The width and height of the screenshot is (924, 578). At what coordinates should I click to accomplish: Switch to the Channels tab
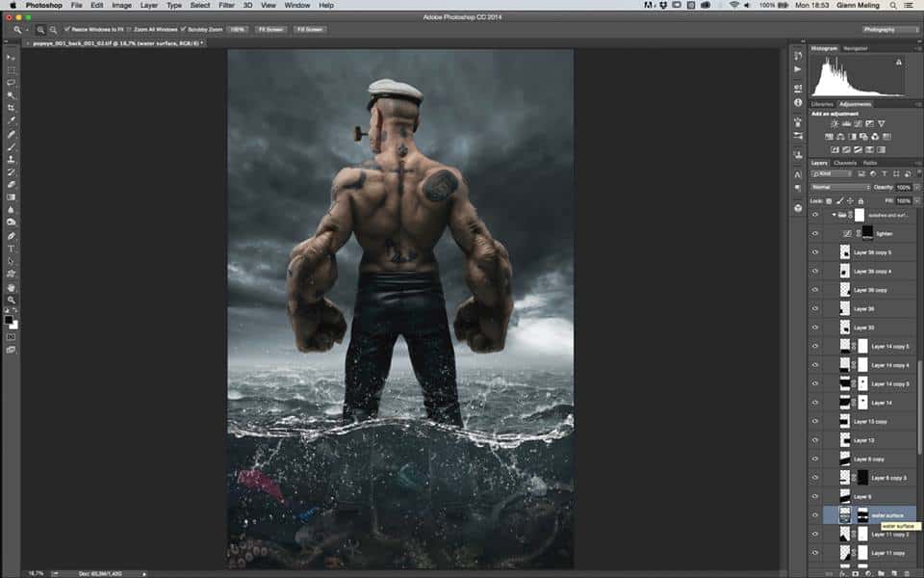tap(845, 163)
